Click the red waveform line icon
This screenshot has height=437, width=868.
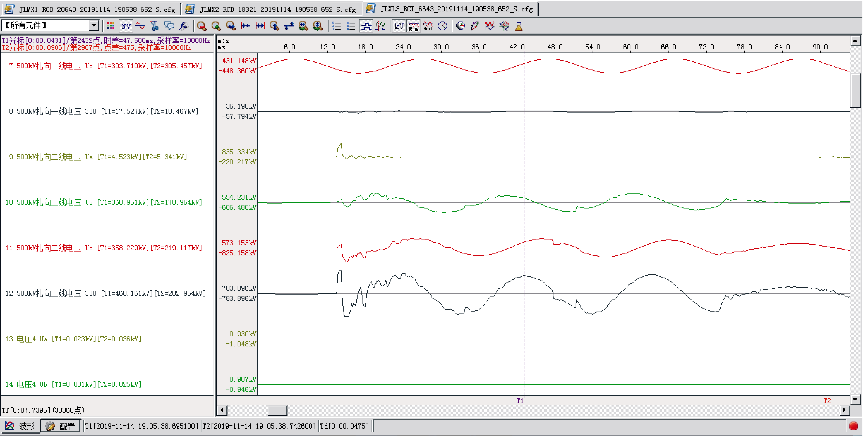pos(140,26)
